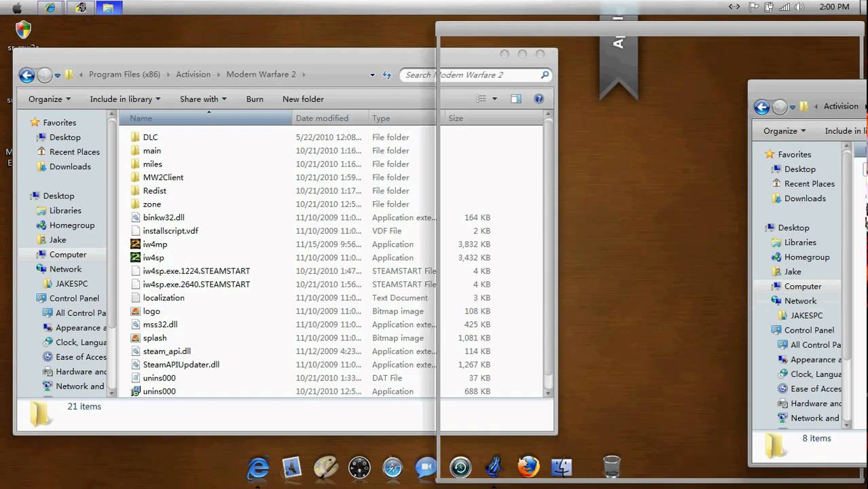Go back in the Modern Warfare 2 window

tap(26, 75)
